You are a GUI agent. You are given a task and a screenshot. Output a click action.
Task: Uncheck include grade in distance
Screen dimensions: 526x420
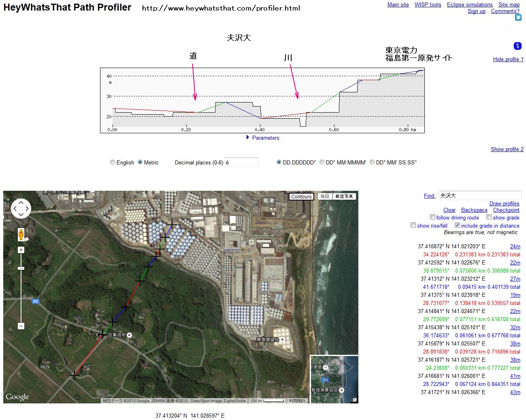(x=457, y=225)
